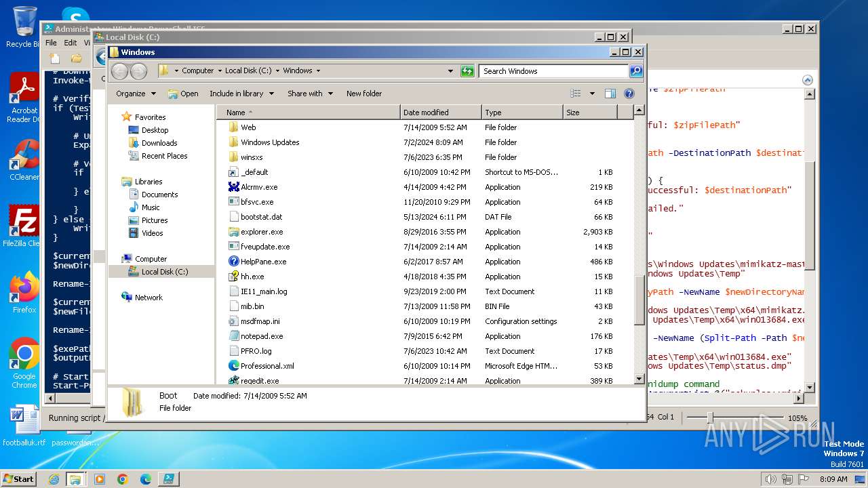Select Pictures library

click(148, 220)
